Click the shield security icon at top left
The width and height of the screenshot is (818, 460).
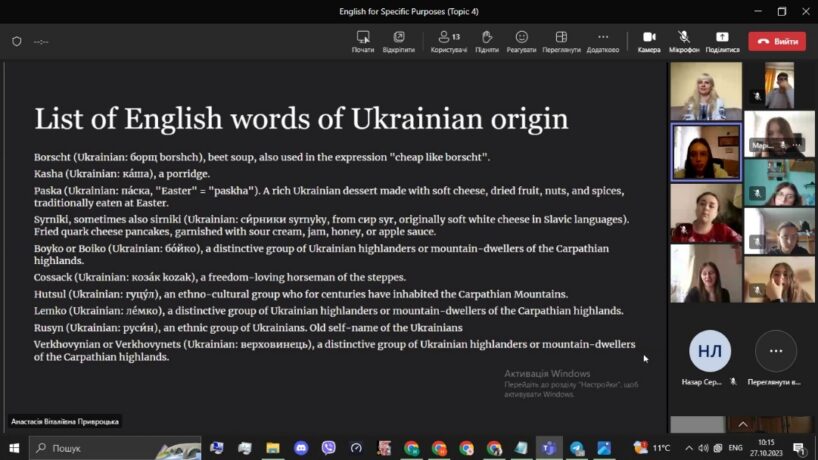pyautogui.click(x=16, y=41)
